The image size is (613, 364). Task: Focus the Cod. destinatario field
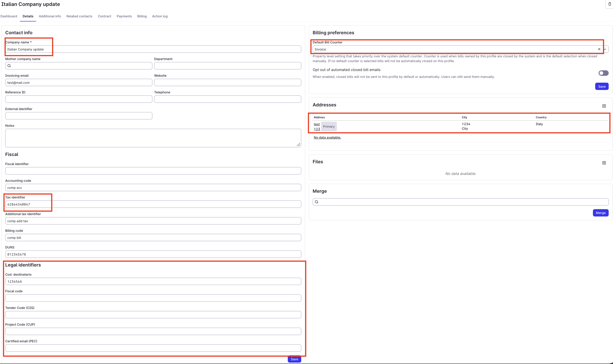tap(153, 281)
